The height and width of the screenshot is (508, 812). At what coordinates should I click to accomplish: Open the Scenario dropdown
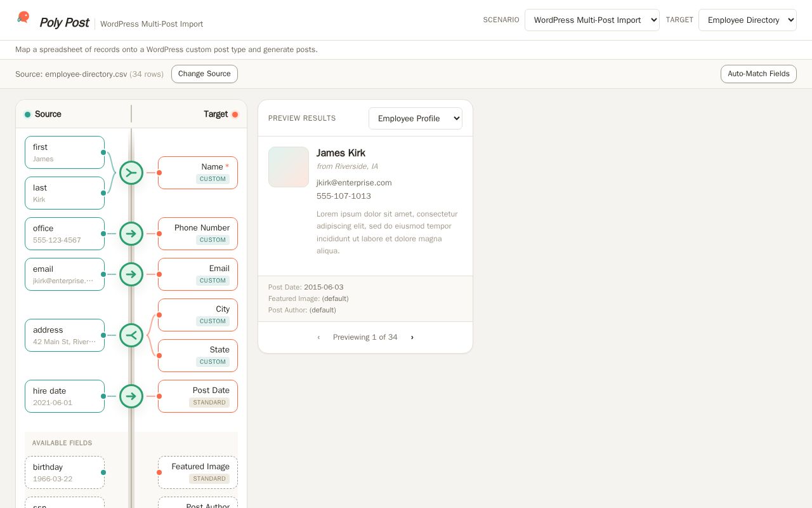point(592,20)
